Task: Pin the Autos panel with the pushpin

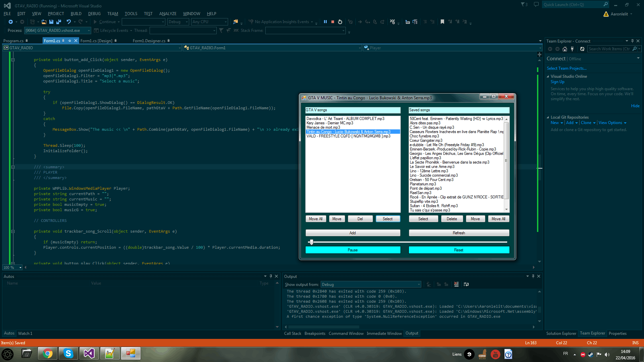Action: coord(271,276)
